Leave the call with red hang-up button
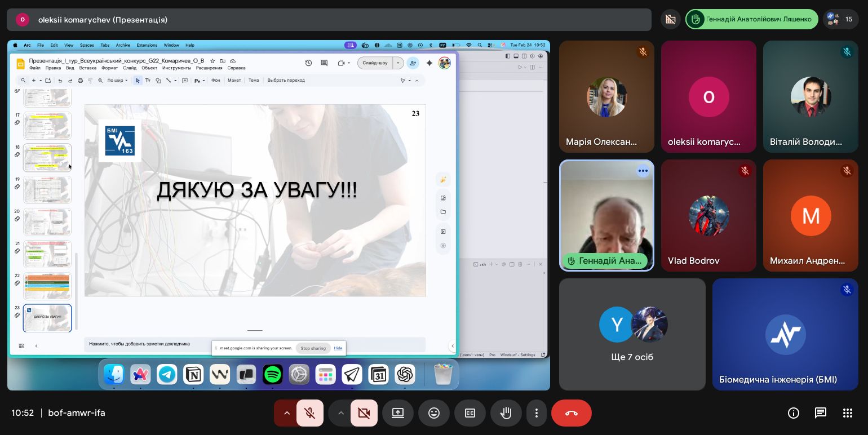The height and width of the screenshot is (435, 868). (571, 413)
